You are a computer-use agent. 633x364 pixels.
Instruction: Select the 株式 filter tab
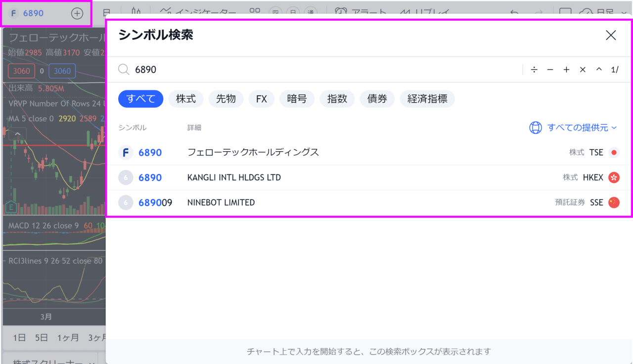186,99
